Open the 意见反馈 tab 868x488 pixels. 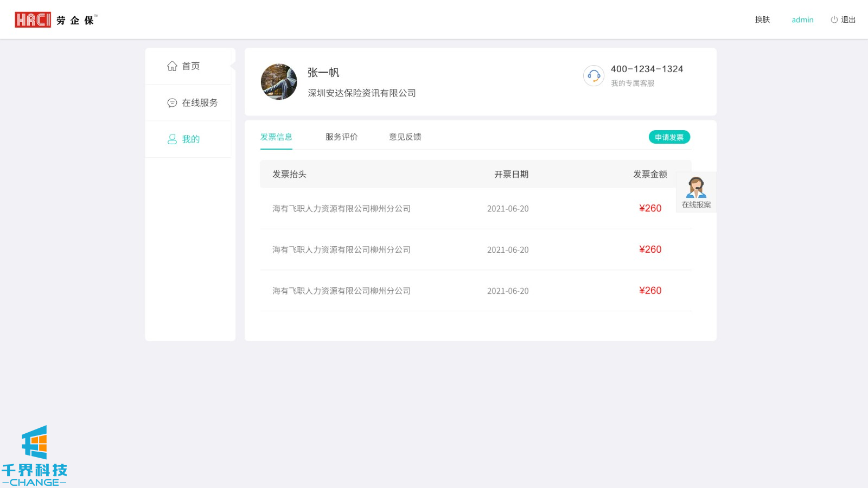tap(405, 137)
